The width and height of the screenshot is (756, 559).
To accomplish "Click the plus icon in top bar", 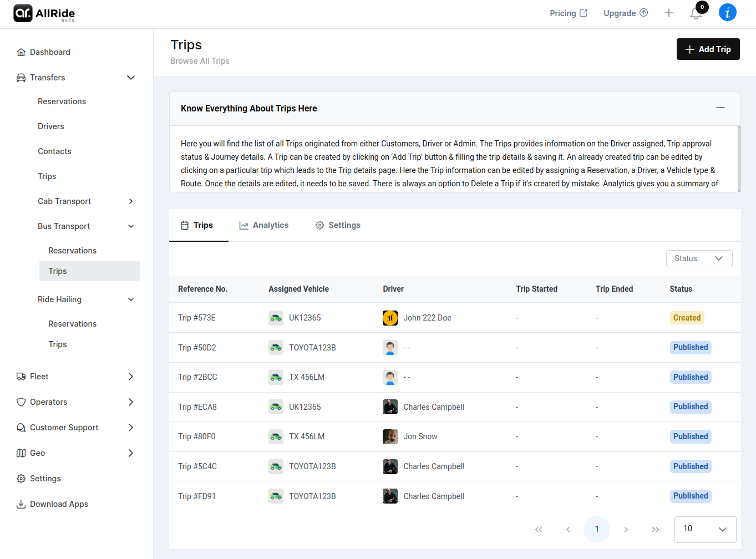I will (669, 13).
